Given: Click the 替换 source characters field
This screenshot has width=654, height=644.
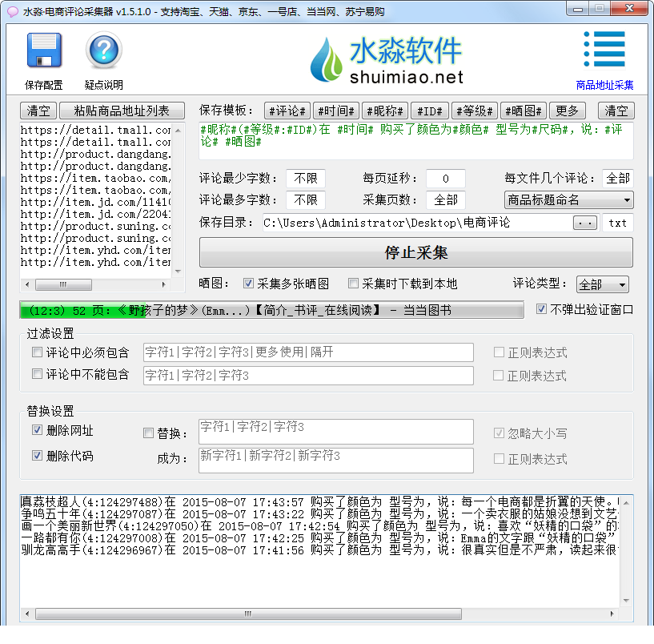Looking at the screenshot, I should pyautogui.click(x=336, y=432).
